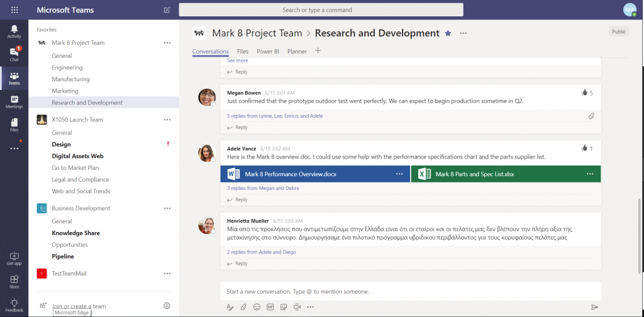Start a Meet now video call
Viewport: 644px width, 317px height.
[297, 307]
